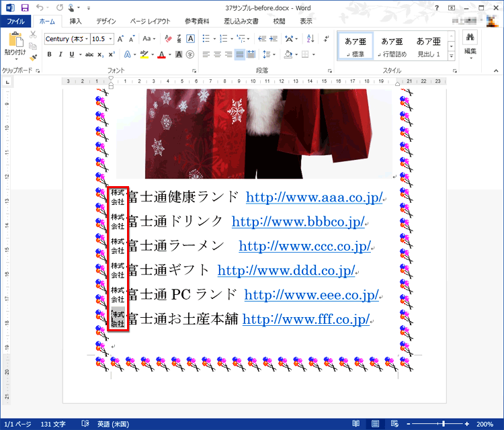
Task: Apply 見出し 1 style
Action: [x=429, y=47]
